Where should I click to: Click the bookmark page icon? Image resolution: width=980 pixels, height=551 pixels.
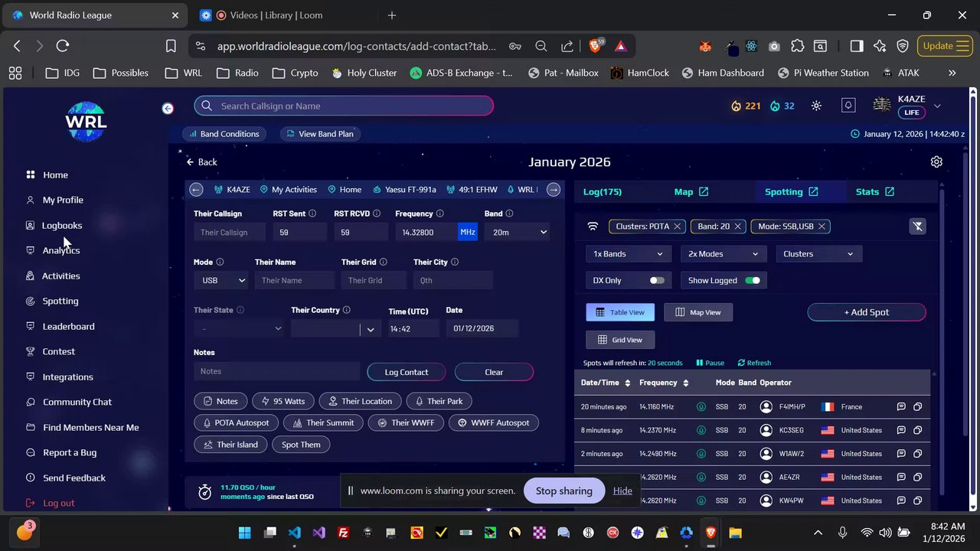(x=171, y=46)
